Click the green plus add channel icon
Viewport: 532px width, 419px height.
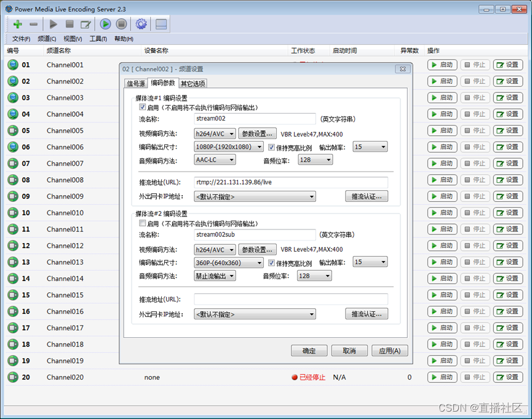click(18, 24)
